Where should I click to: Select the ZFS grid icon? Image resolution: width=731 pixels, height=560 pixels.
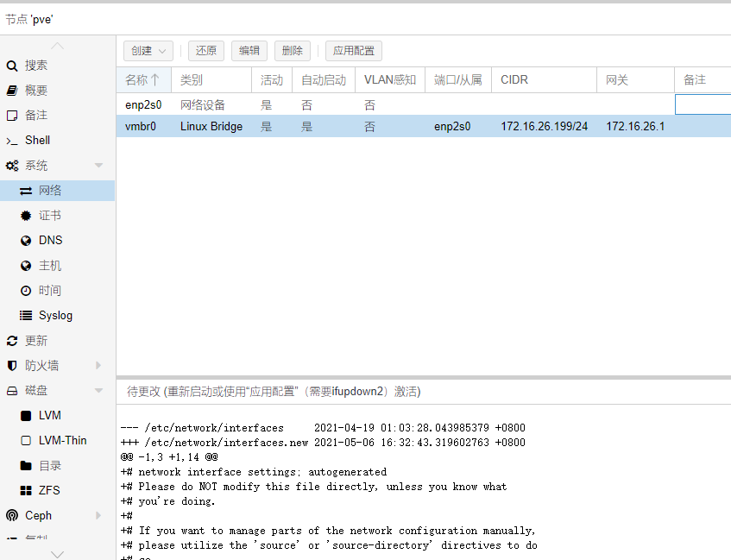point(26,491)
